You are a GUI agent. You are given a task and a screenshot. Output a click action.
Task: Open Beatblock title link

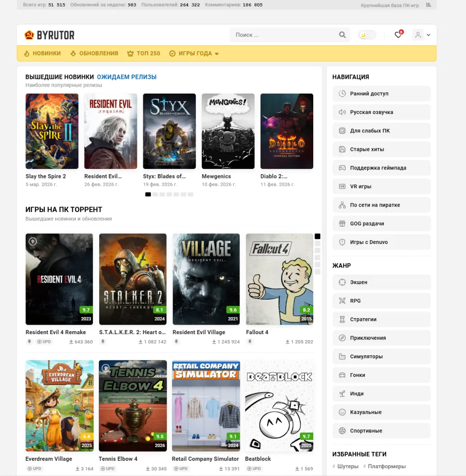[258, 459]
